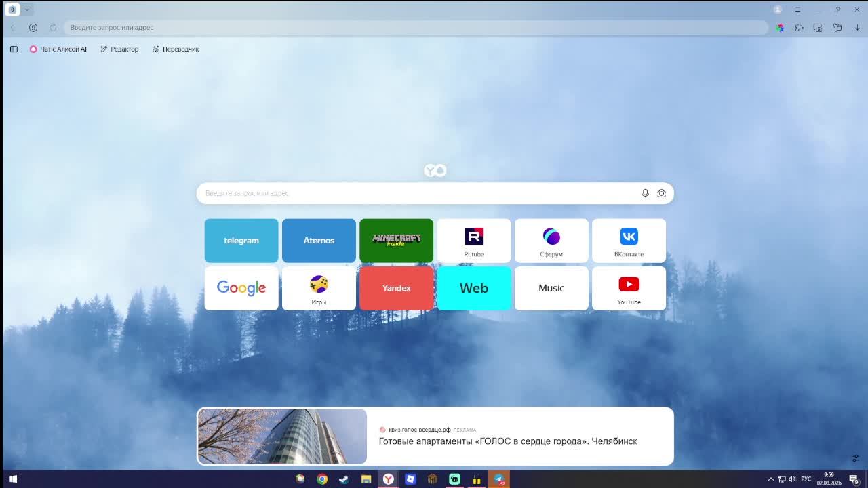
Task: Open image search via the camera icon
Action: tap(661, 193)
